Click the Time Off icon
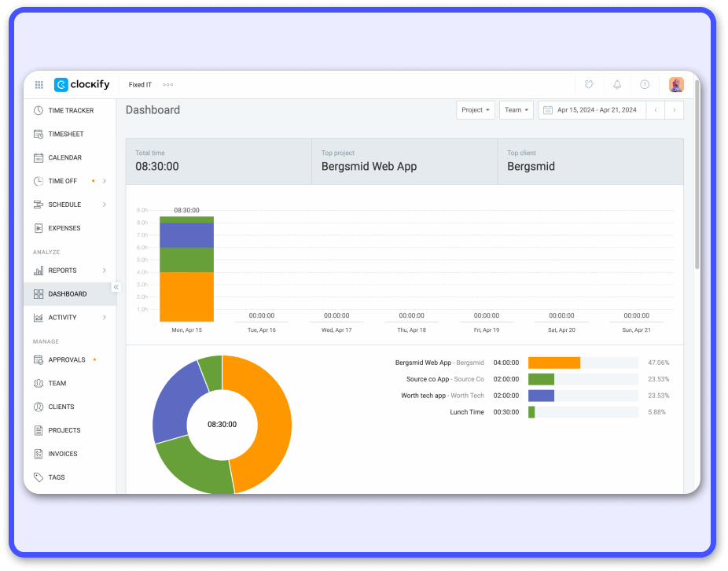 click(39, 181)
